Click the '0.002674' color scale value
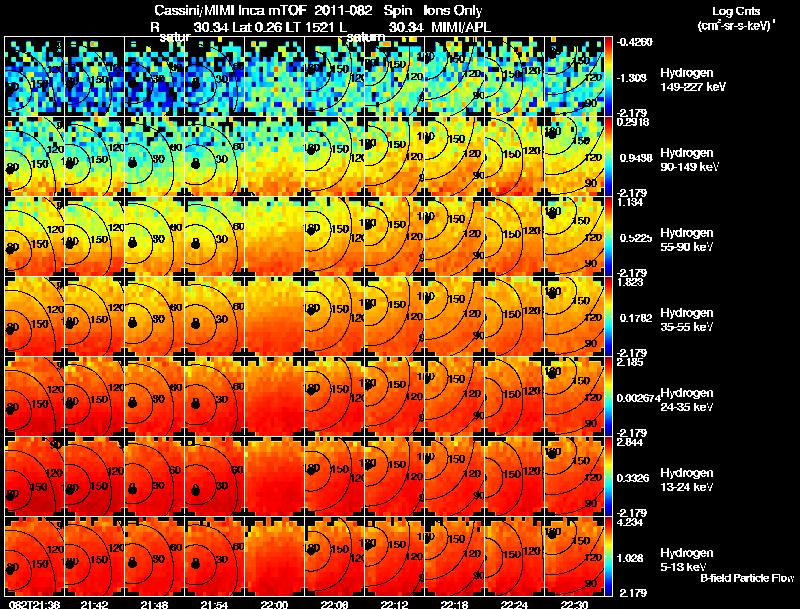This screenshot has height=609, width=800. tap(638, 398)
